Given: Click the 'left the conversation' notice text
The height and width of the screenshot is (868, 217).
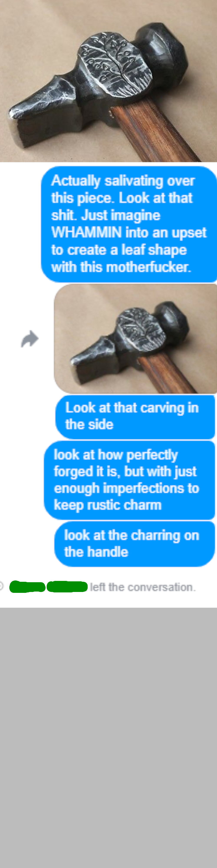Looking at the screenshot, I should [x=143, y=587].
